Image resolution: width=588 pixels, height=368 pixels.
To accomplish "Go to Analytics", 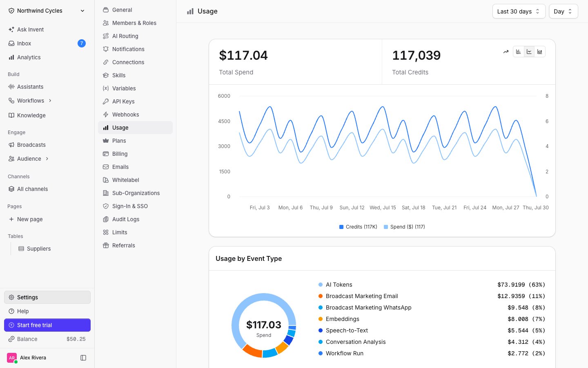I will pos(47,57).
